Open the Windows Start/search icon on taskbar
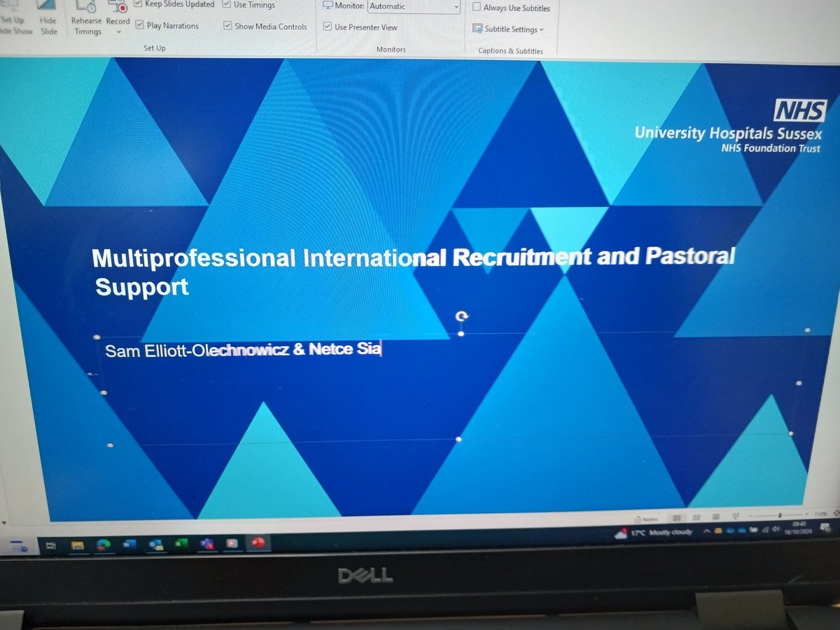Viewport: 840px width, 630px height. tap(18, 547)
